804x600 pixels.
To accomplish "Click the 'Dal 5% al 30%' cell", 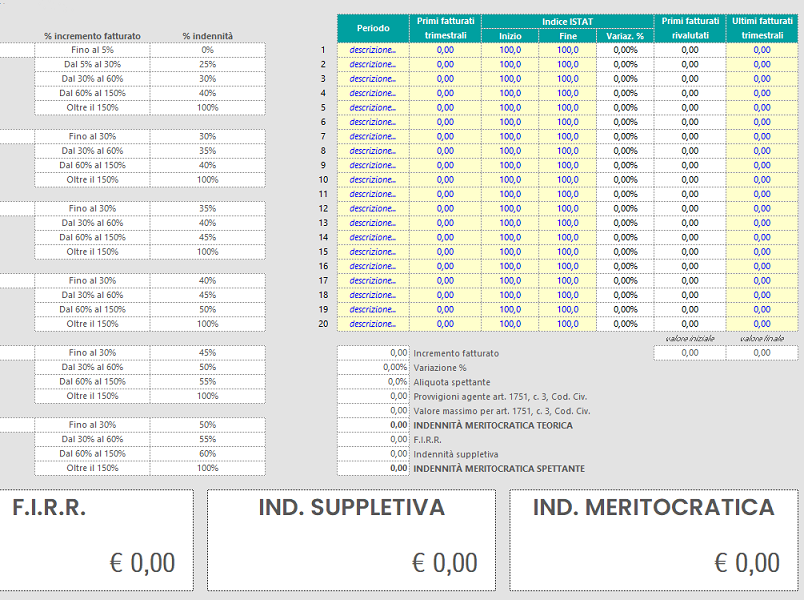I will (92, 64).
